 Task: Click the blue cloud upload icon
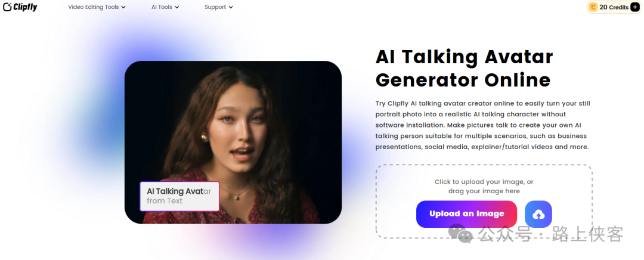pos(538,214)
